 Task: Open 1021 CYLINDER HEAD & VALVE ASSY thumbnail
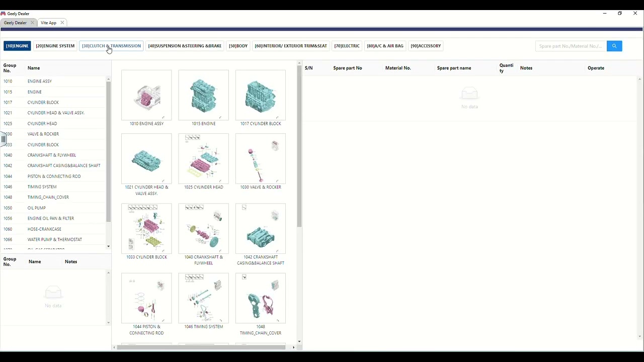[146, 158]
